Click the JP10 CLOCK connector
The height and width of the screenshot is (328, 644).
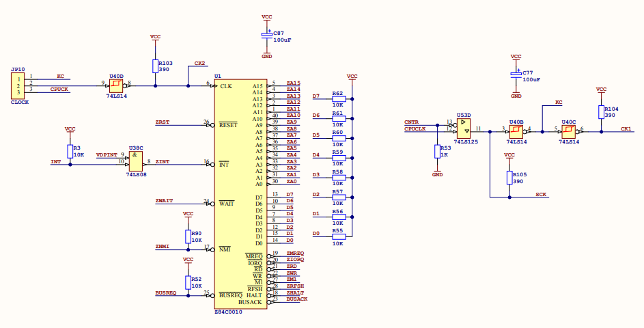coord(18,85)
